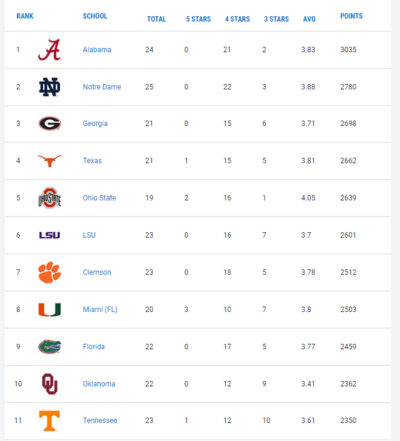Open the Notre Dame school link

(102, 87)
